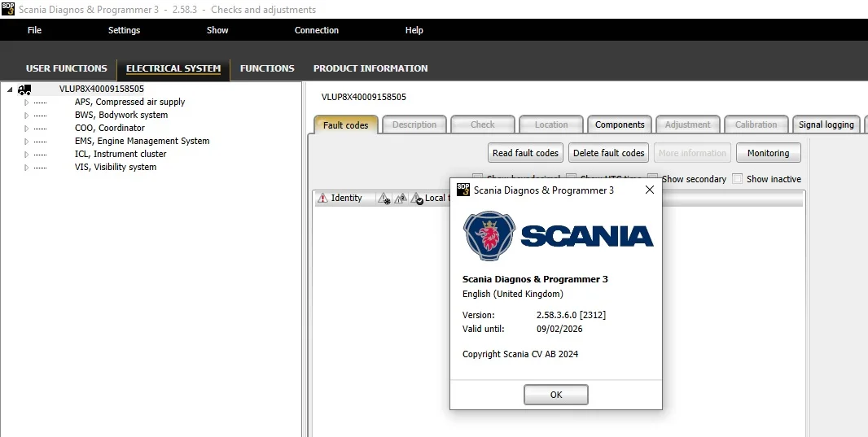Image resolution: width=868 pixels, height=437 pixels.
Task: Open the File menu
Action: (34, 30)
